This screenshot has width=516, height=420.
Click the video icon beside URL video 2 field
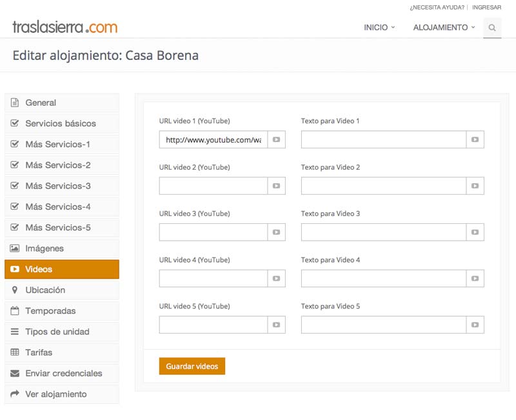277,186
